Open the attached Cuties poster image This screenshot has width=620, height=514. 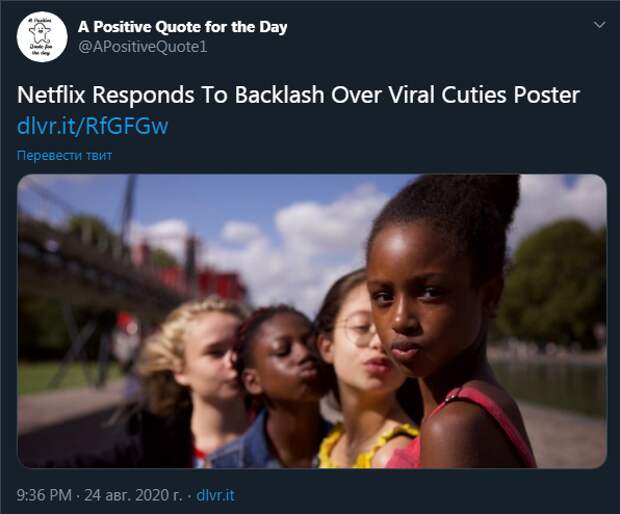(312, 321)
